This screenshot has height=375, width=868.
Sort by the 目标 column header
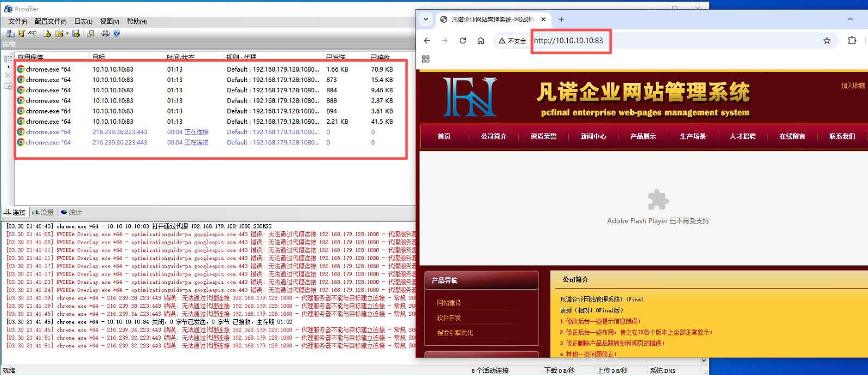point(126,57)
